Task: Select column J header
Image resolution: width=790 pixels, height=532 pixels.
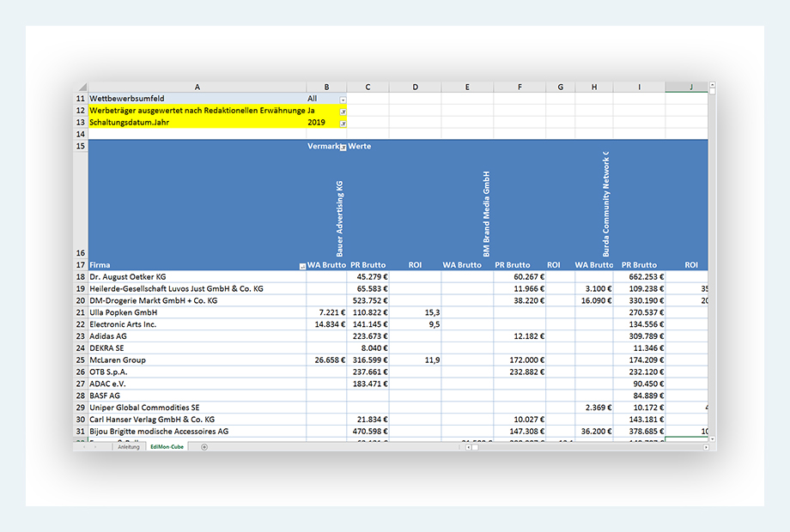Action: coord(687,87)
